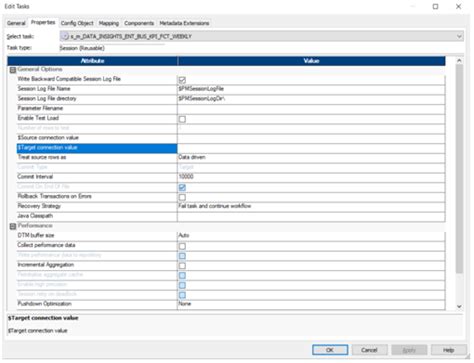The image size is (474, 363).
Task: Close the Edit Tasks dialog
Action: click(x=458, y=6)
